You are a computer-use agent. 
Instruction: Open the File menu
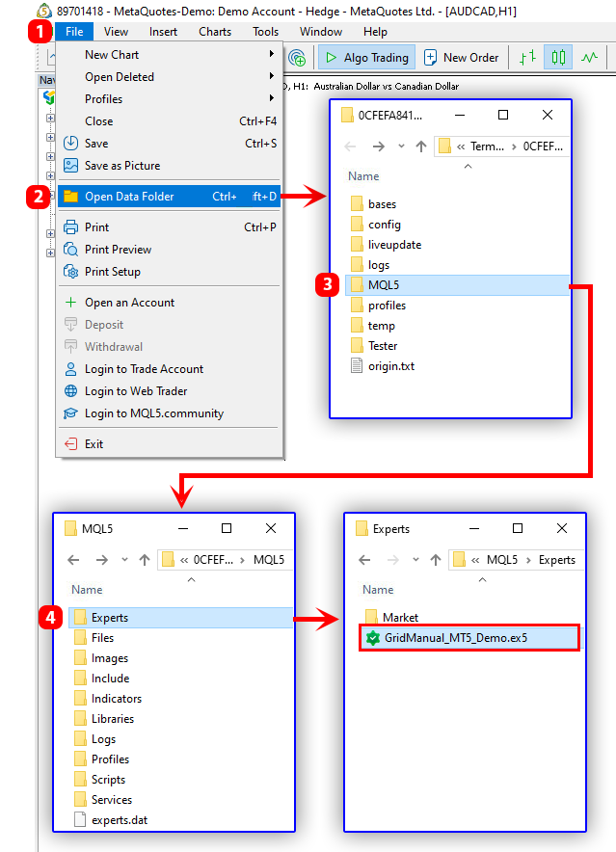(x=74, y=32)
